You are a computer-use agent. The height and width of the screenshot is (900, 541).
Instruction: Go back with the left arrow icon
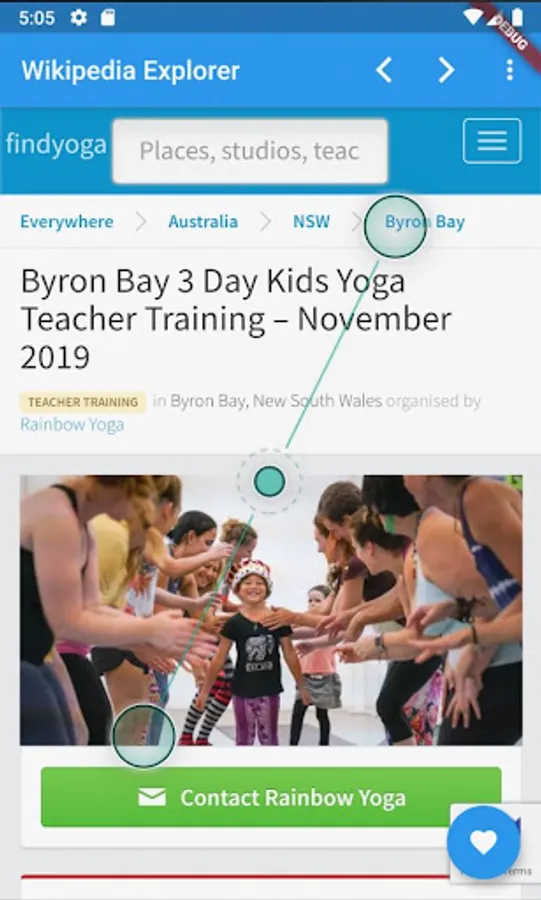[x=384, y=71]
